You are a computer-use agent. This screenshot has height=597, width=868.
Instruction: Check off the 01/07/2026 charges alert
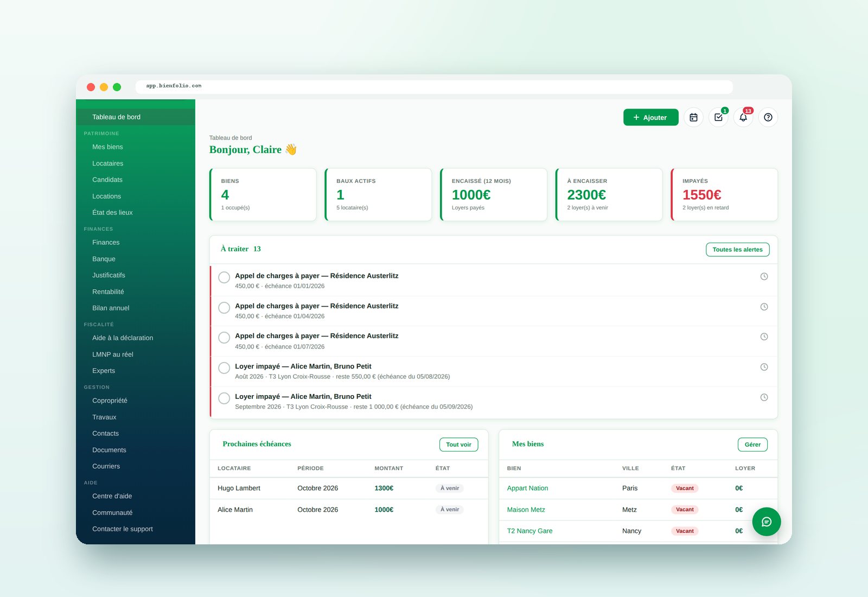pos(224,338)
